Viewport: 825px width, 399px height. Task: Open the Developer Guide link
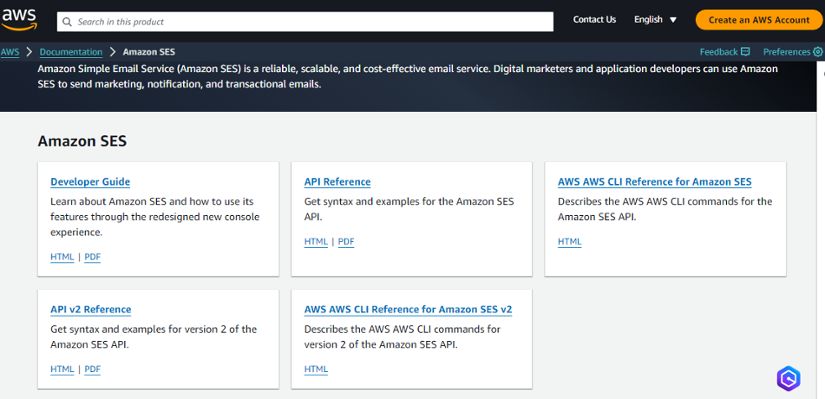90,182
